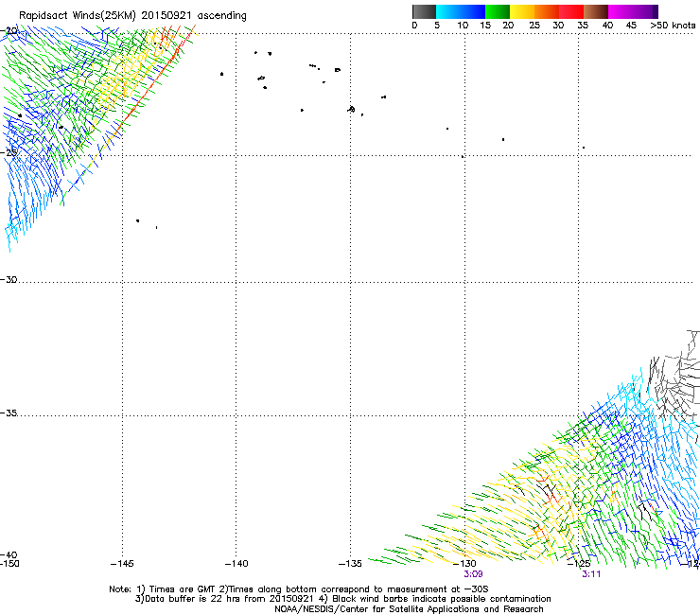Click the green 15-20 knots legend color
Viewport: 700px width, 615px height.
click(x=498, y=11)
